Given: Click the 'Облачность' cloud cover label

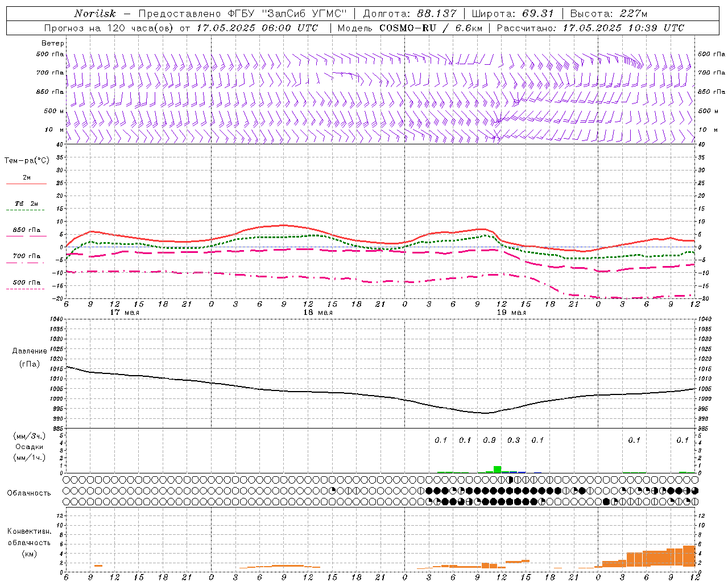Looking at the screenshot, I should coord(29,493).
